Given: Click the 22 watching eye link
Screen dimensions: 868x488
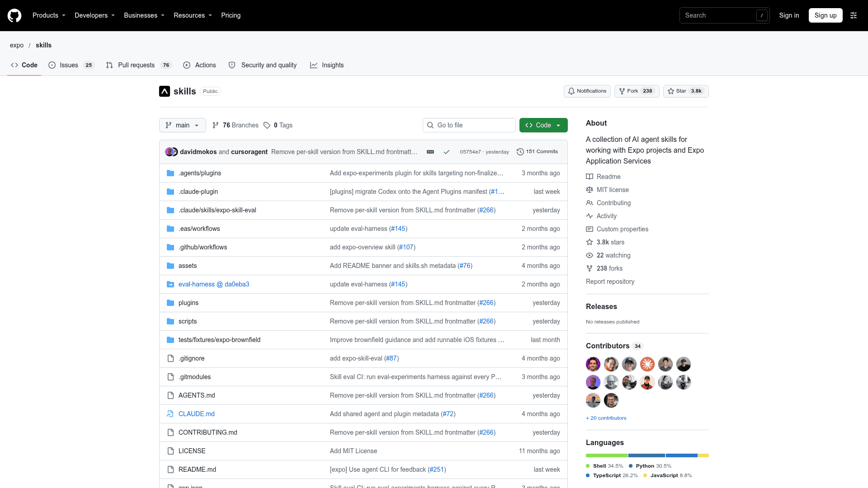Looking at the screenshot, I should [608, 255].
